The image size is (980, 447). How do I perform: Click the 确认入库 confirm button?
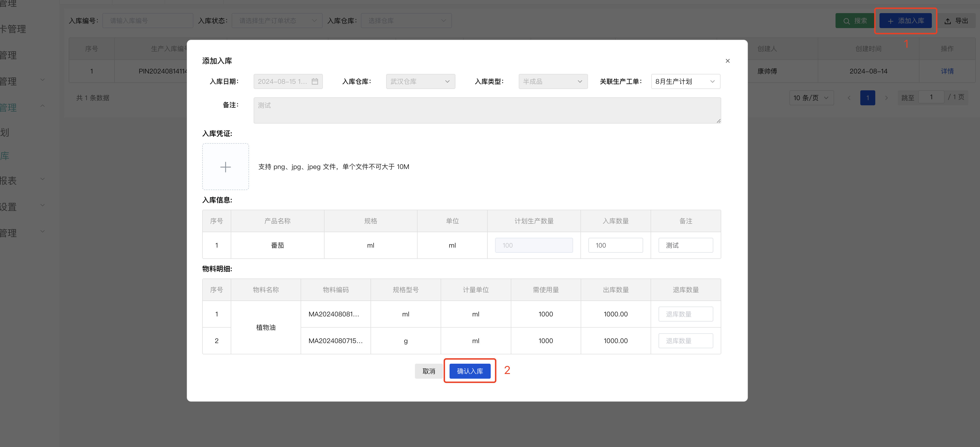click(x=470, y=371)
